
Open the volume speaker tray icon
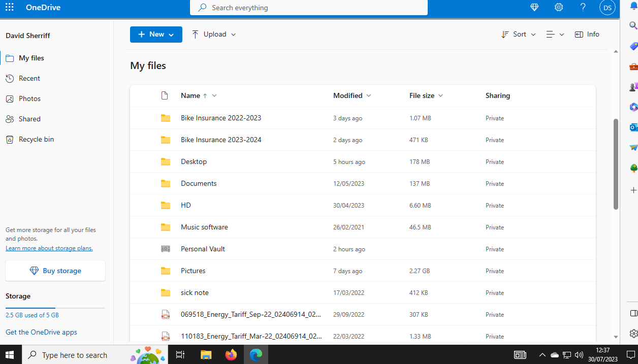pos(579,355)
